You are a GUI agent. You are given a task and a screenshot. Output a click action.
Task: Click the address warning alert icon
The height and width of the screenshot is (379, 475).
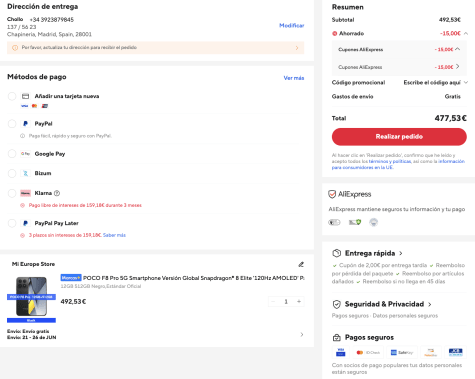tap(15, 48)
